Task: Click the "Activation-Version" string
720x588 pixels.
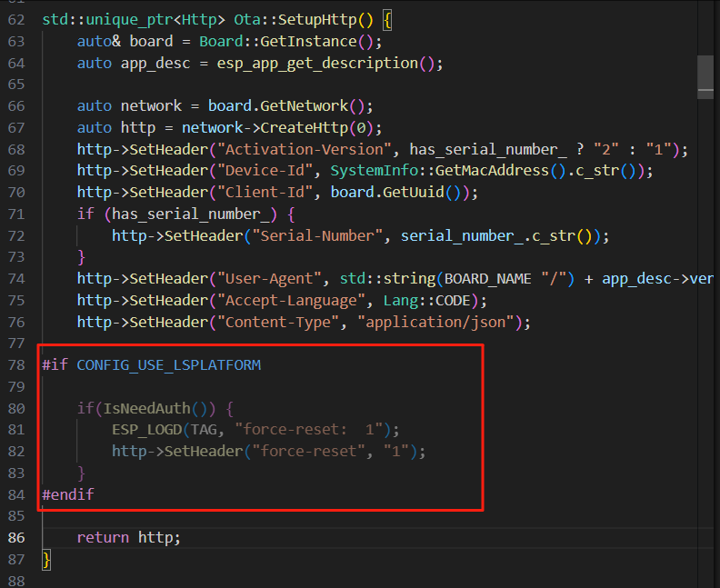Action: coord(304,150)
